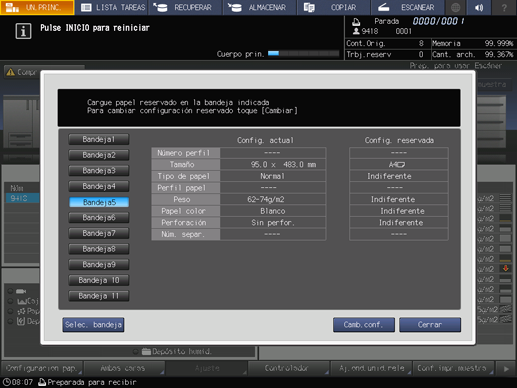Click Camb.conf. button
517x388 pixels.
(x=364, y=325)
